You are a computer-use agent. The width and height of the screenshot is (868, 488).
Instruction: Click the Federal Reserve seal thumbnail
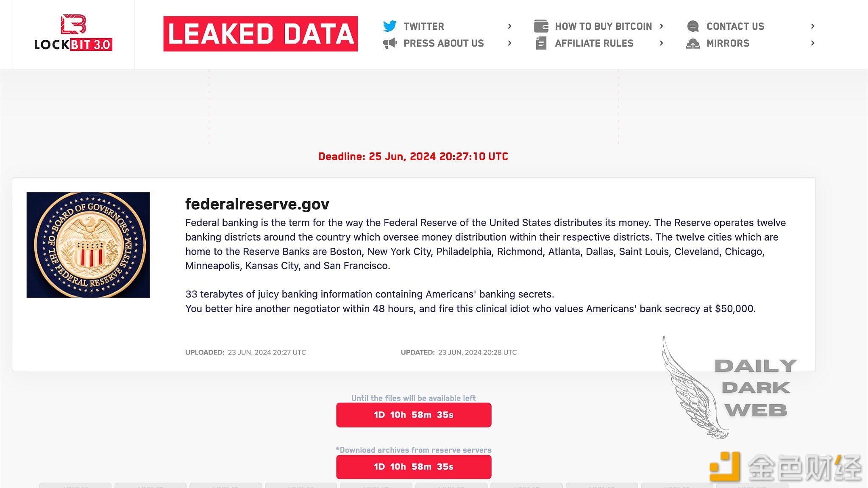pyautogui.click(x=88, y=245)
